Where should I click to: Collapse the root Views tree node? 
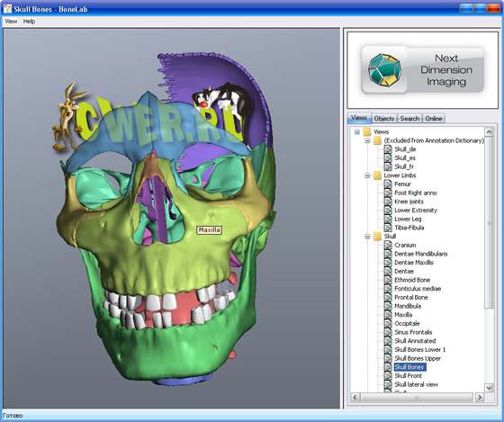[357, 132]
